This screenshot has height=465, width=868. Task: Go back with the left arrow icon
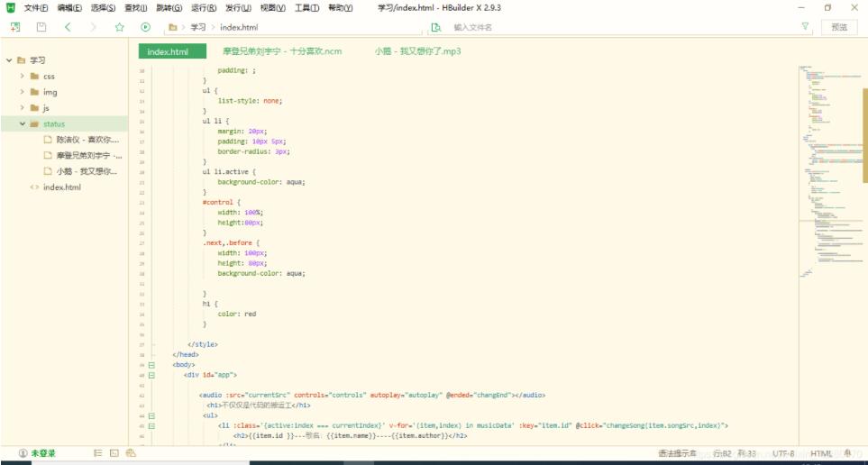(68, 27)
